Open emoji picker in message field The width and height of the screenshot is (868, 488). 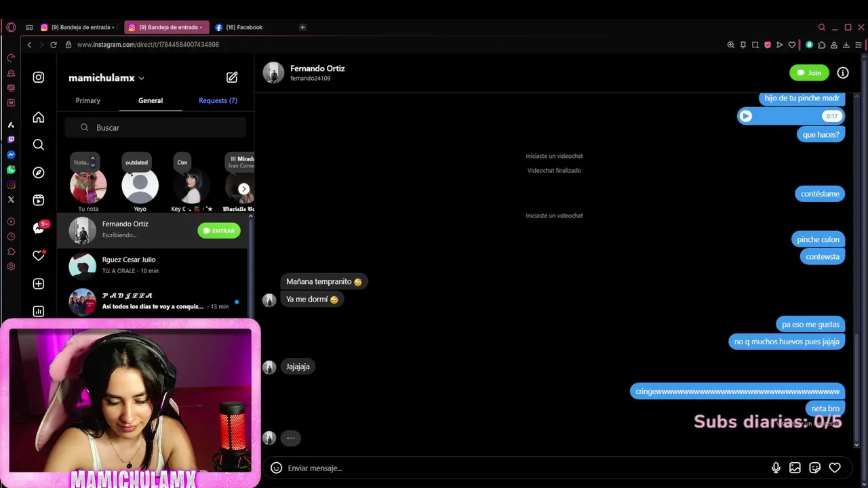point(276,468)
